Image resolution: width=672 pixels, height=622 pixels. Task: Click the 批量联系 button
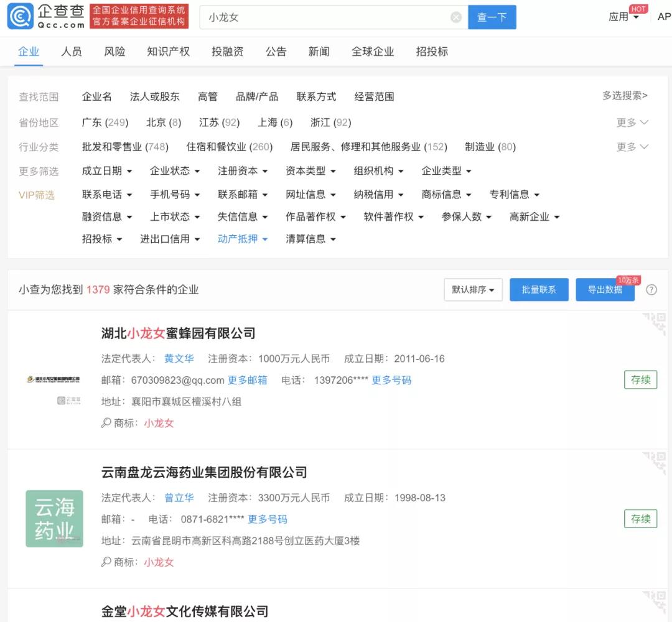[x=539, y=289]
